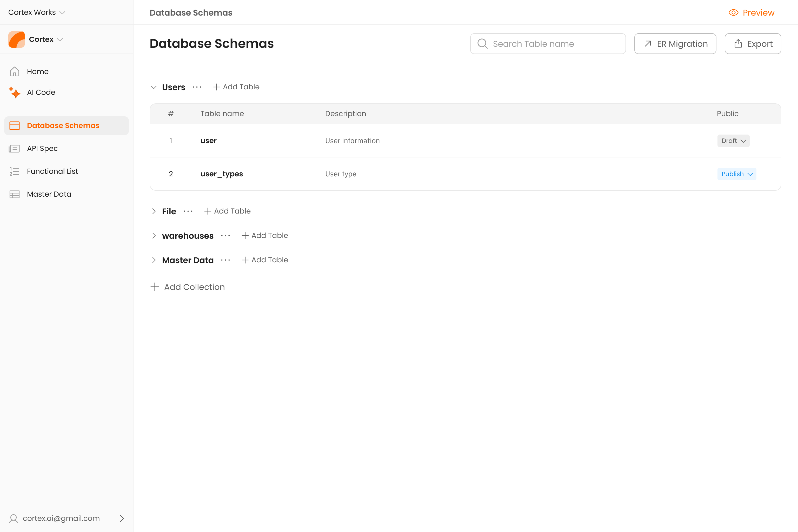Open Publish status dropdown for user_types

click(737, 174)
